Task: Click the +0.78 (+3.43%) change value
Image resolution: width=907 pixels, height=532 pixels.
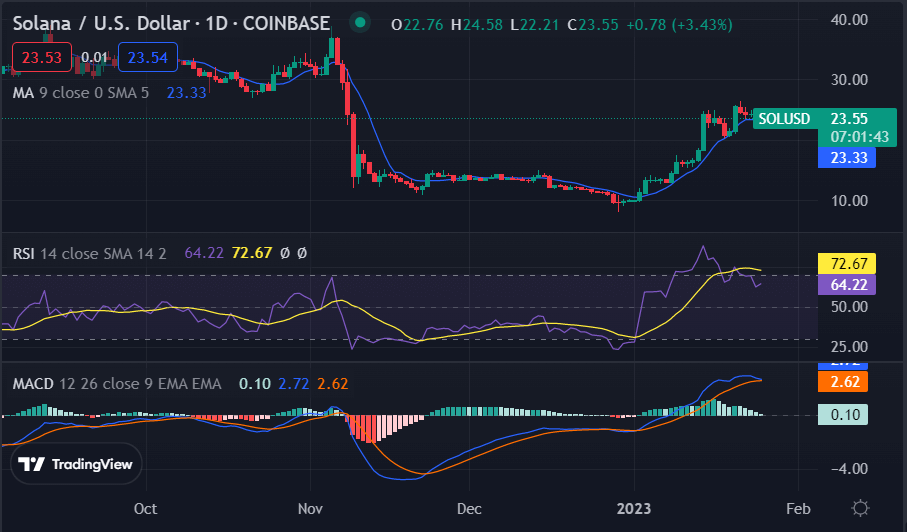Action: [x=680, y=25]
